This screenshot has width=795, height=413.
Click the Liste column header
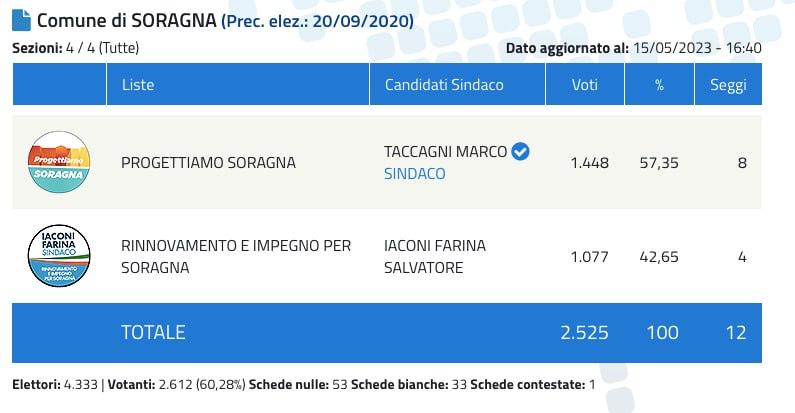pyautogui.click(x=138, y=85)
